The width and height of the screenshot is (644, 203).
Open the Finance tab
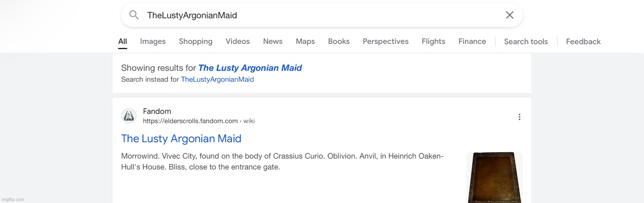[x=472, y=41]
